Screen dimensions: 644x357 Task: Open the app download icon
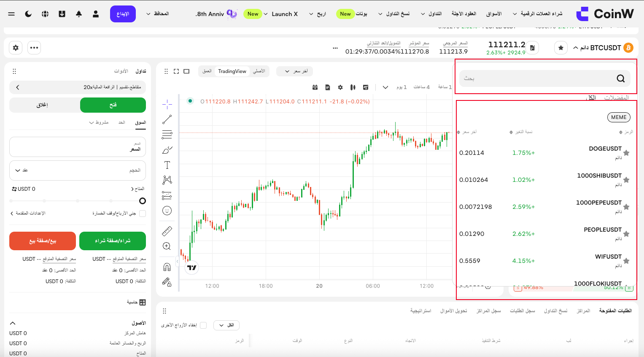(62, 14)
